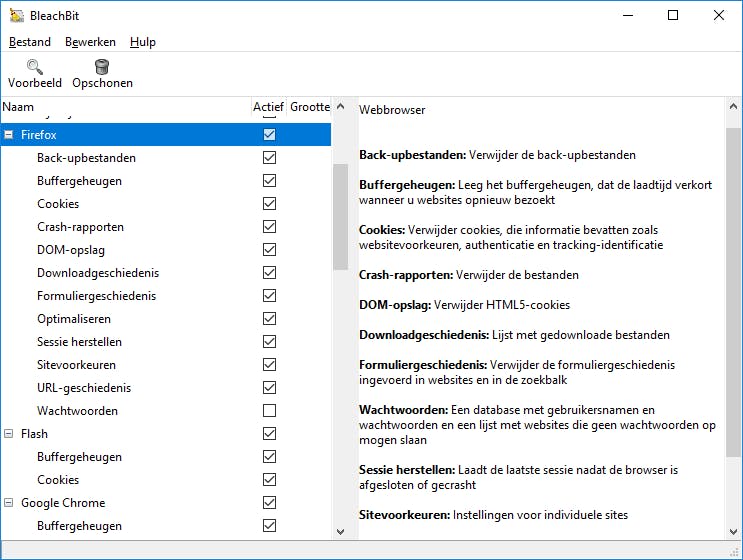Select Cookies under Flash

[166, 479]
